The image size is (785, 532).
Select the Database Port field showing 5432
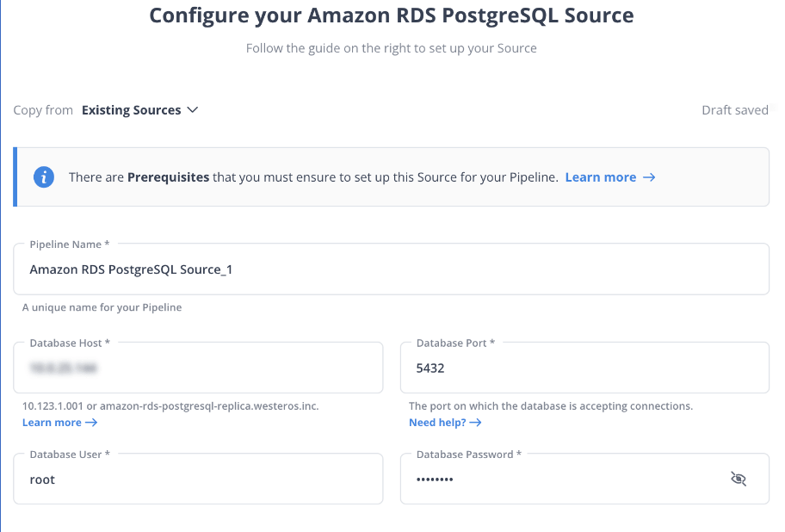click(584, 368)
